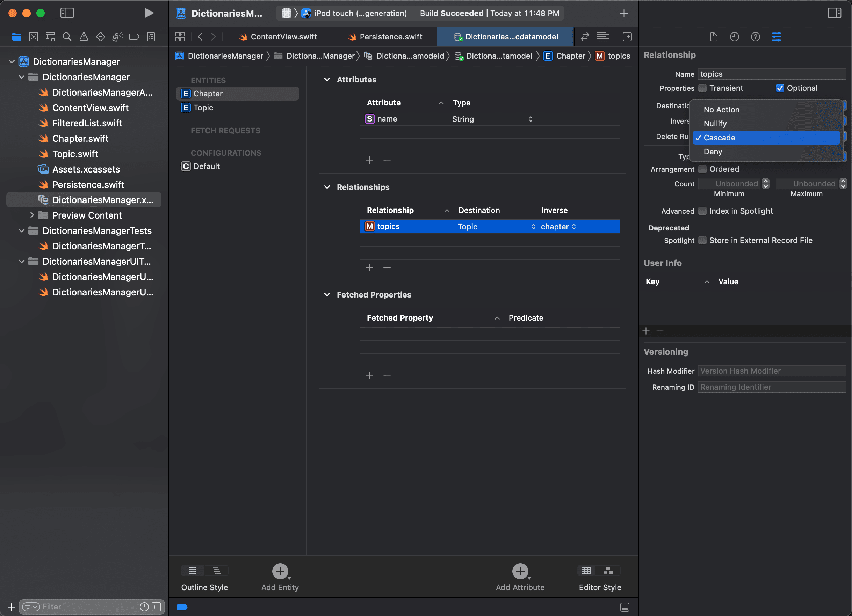This screenshot has height=616, width=852.
Task: Open the Data Model inspector
Action: click(777, 36)
